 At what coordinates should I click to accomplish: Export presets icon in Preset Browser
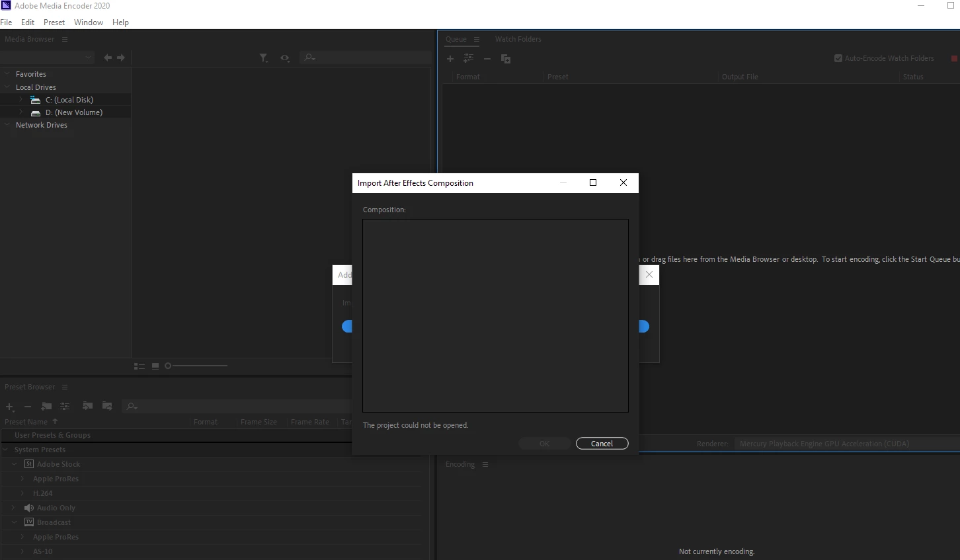click(x=107, y=406)
